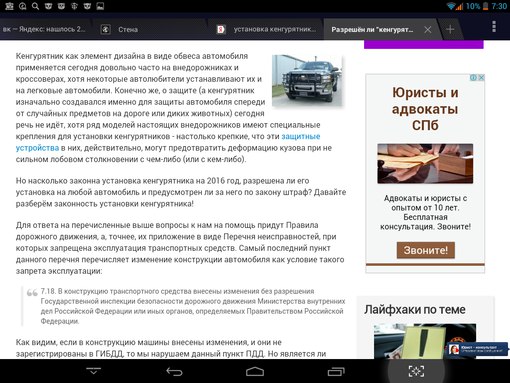Image resolution: width=510 pixels, height=383 pixels.
Task: Tap the 7:30 clock in status bar
Action: (499, 6)
